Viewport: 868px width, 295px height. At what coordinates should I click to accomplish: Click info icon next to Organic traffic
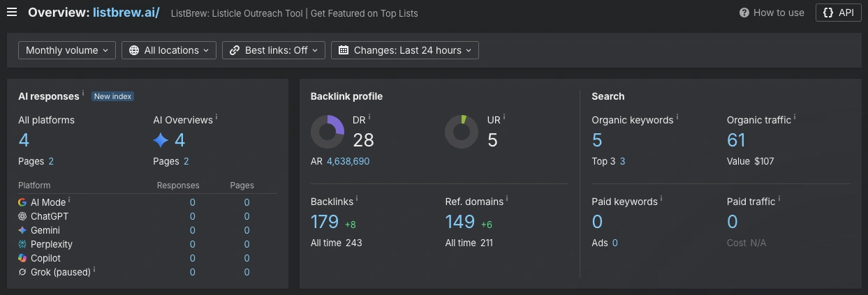point(795,117)
